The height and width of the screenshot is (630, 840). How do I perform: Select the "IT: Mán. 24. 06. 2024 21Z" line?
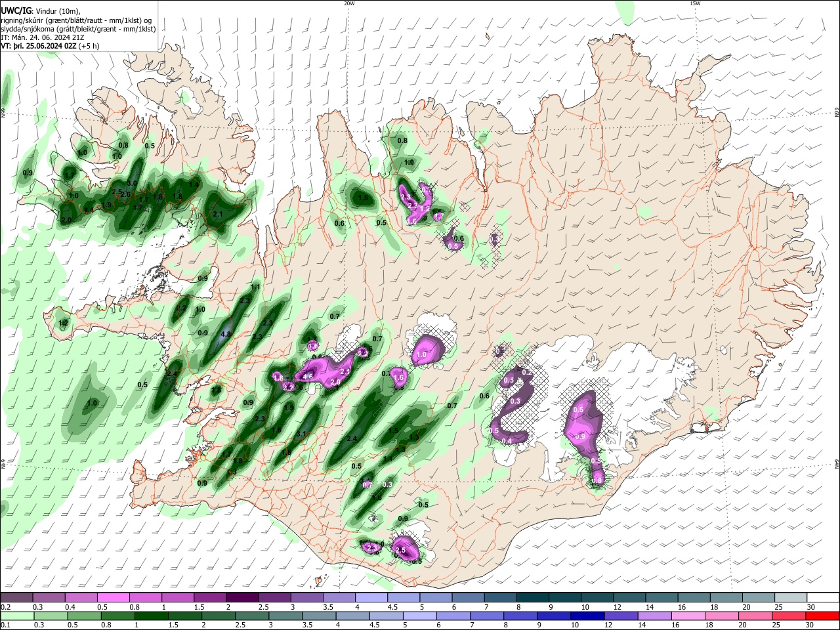43,37
